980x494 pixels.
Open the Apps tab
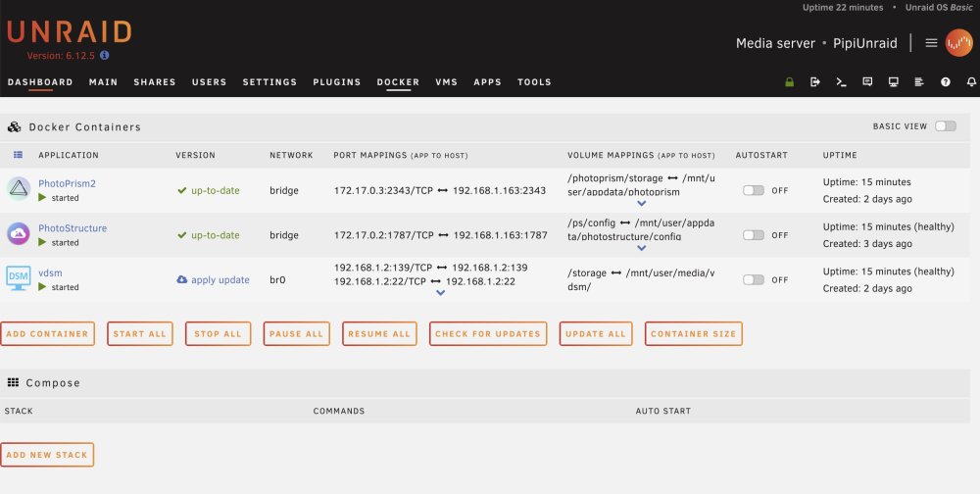[x=487, y=82]
